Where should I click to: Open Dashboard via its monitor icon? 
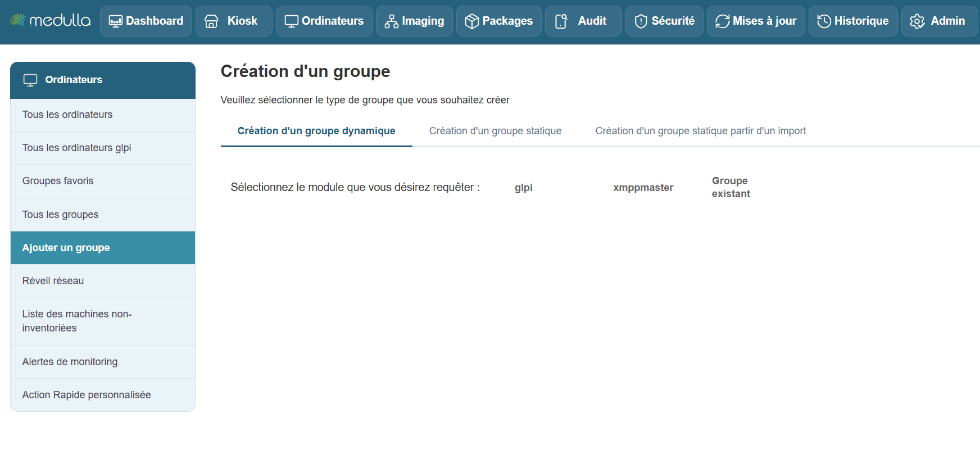point(115,21)
